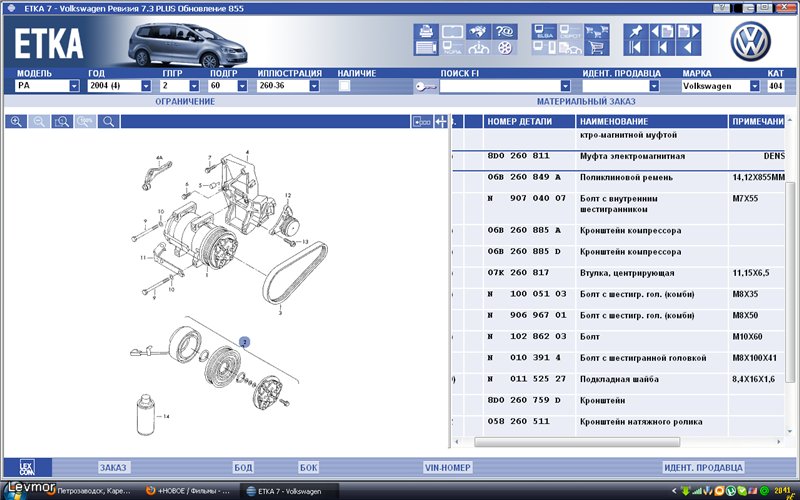Click the single-bar skip-back icon
Screen dimensions: 800x500
pyautogui.click(x=662, y=48)
